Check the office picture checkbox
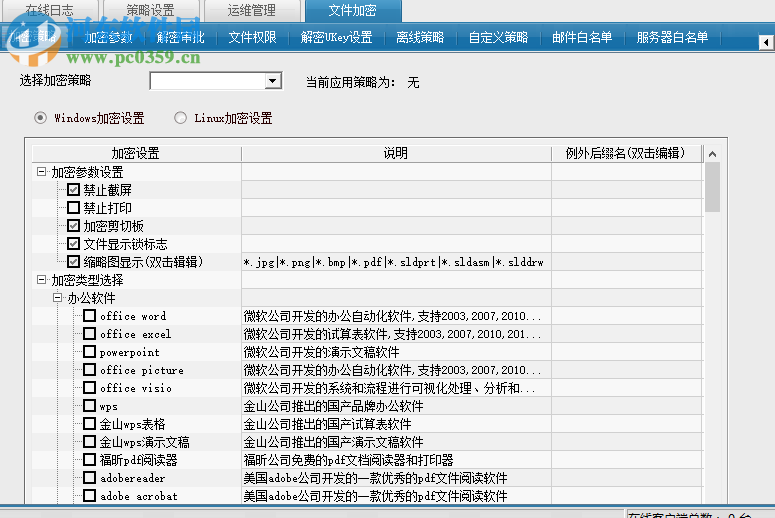This screenshot has width=775, height=518. pos(89,370)
